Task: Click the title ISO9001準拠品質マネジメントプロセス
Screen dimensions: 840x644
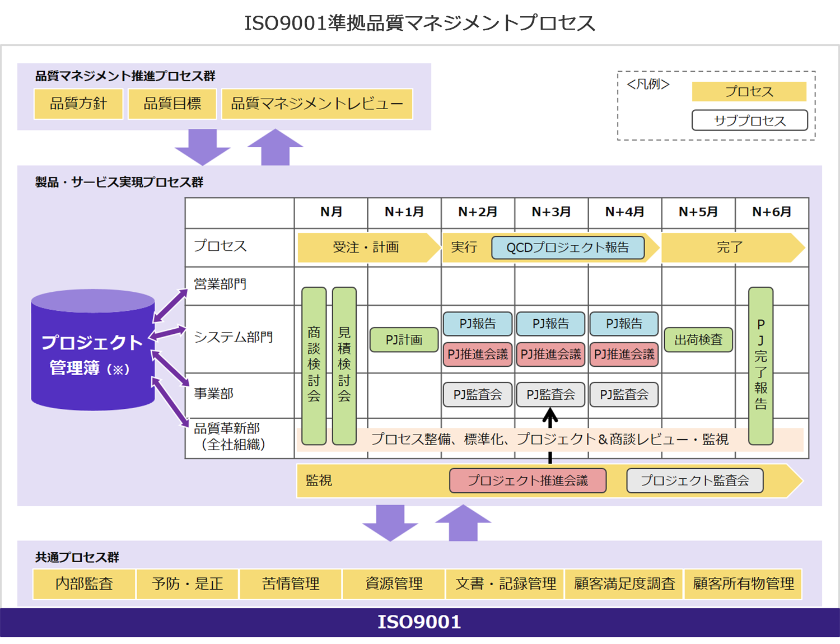Action: [420, 23]
